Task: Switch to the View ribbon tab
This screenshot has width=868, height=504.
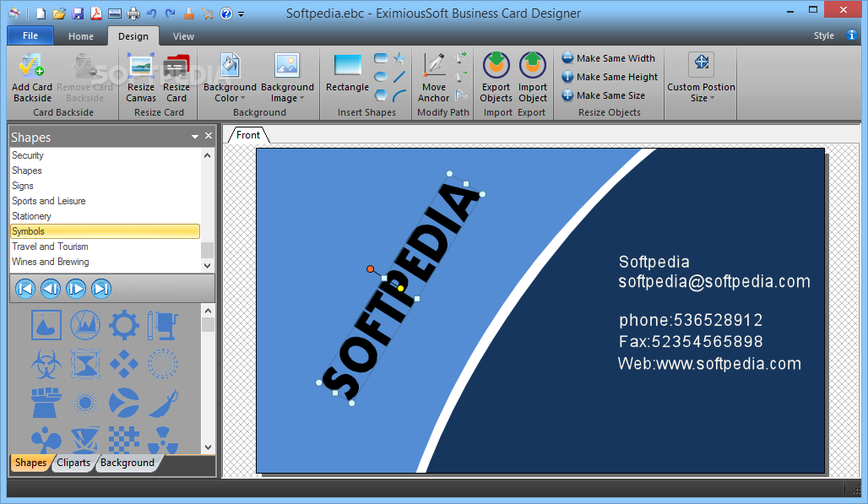Action: tap(183, 36)
